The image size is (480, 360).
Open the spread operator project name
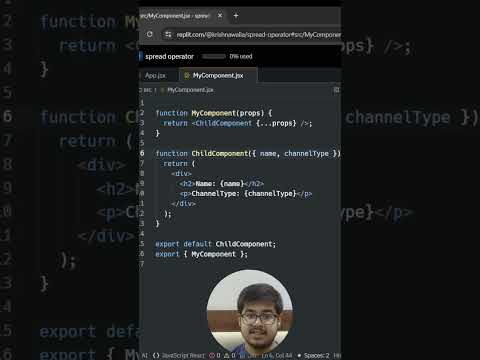coord(169,56)
